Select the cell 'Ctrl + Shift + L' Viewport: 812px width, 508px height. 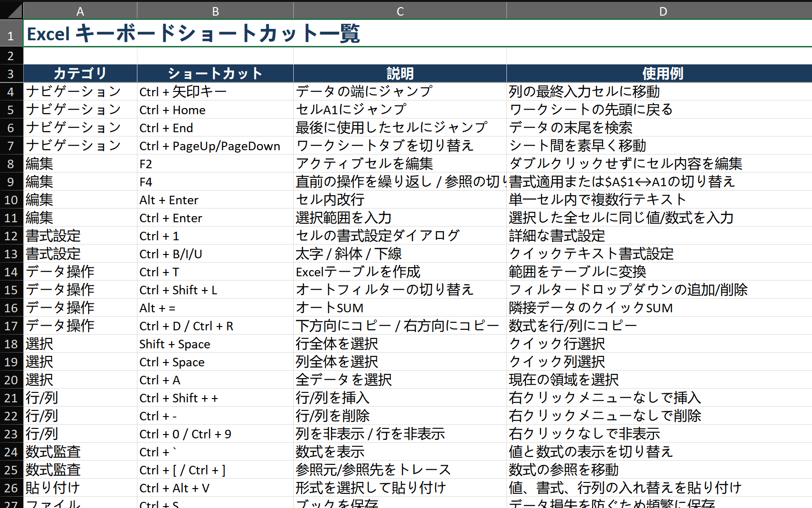[x=215, y=290]
